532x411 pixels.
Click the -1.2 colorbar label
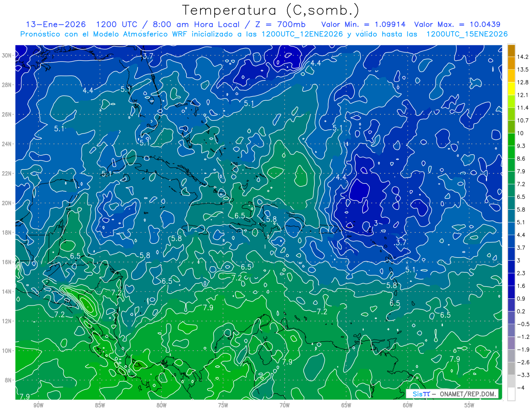pos(523,337)
